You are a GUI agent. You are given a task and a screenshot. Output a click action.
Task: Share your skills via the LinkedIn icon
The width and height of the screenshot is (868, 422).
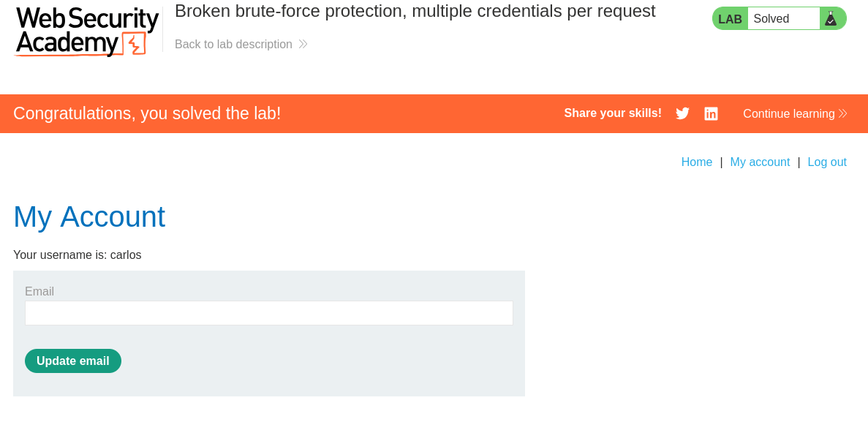711,113
